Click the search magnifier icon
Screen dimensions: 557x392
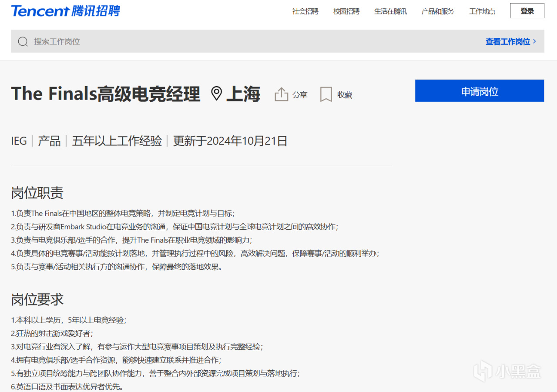pyautogui.click(x=23, y=42)
